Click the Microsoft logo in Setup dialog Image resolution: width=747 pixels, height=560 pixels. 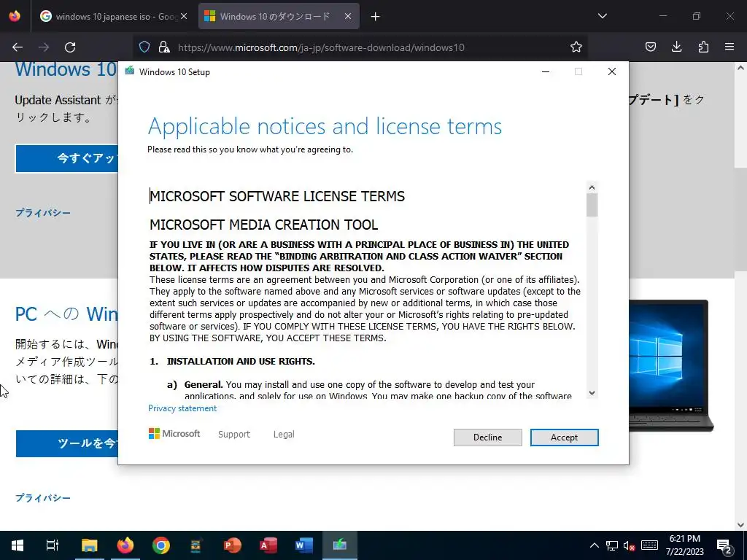[x=174, y=434]
